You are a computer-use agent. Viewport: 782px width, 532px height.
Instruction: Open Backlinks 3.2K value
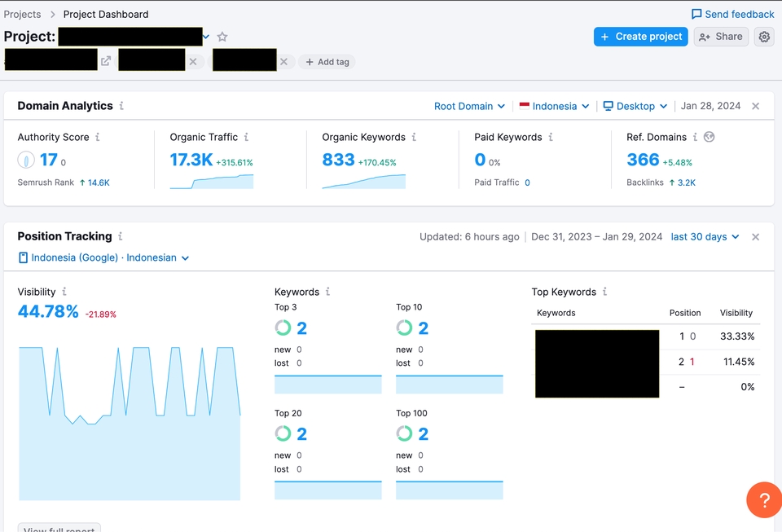click(x=686, y=182)
